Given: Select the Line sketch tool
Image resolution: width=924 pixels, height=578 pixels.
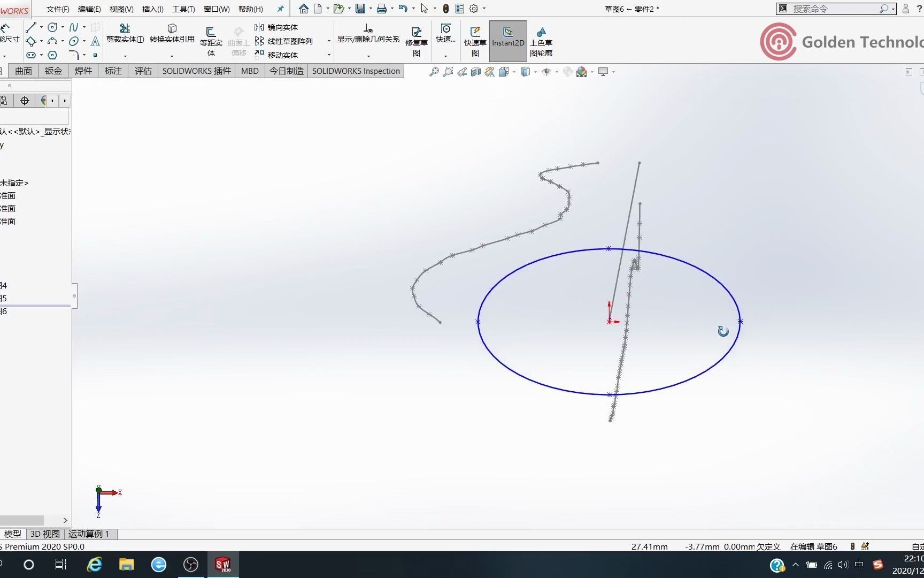Looking at the screenshot, I should [31, 27].
